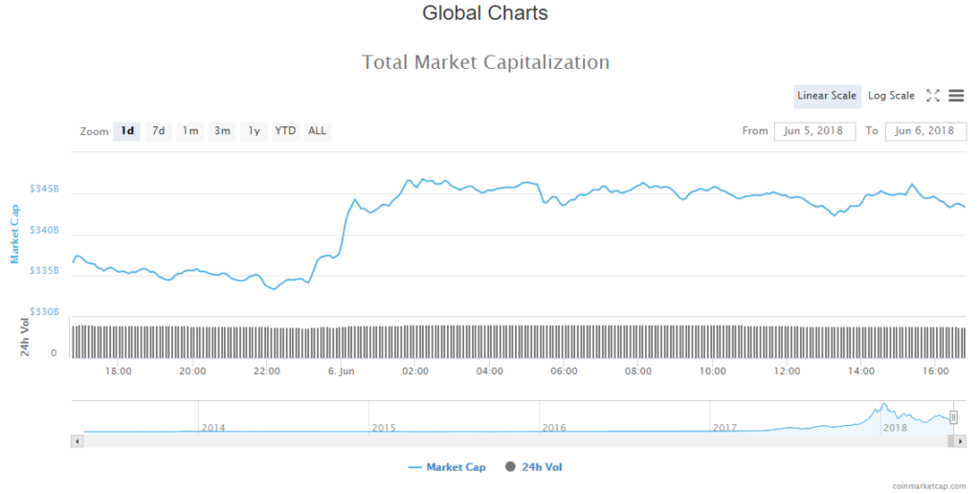This screenshot has height=494, width=980.
Task: Choose the 1y zoom option
Action: click(254, 131)
